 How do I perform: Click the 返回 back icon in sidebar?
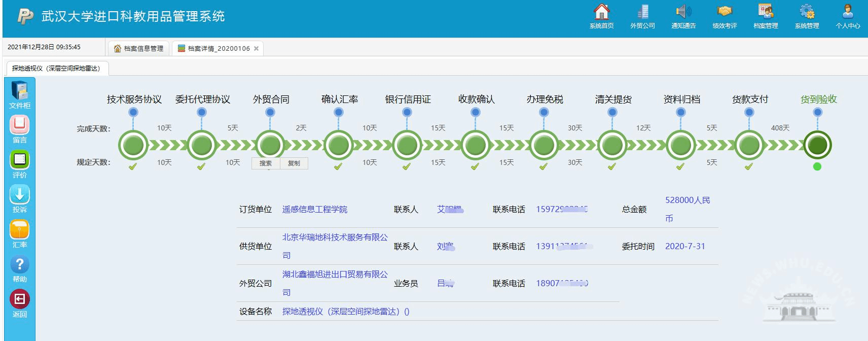pyautogui.click(x=19, y=299)
